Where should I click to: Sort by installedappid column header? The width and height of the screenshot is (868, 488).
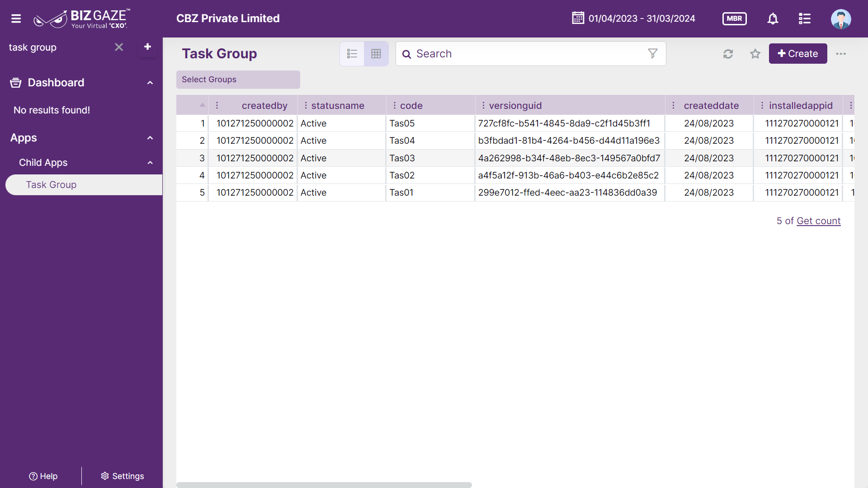point(801,106)
